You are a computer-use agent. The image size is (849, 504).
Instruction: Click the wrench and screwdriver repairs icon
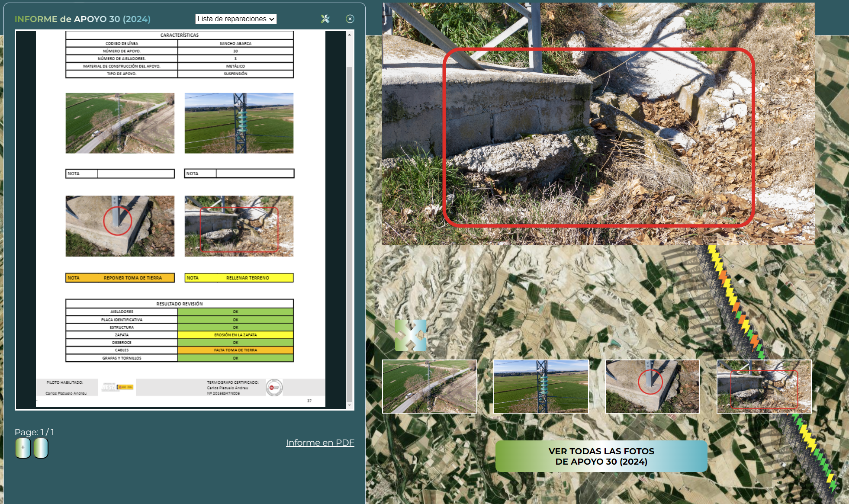click(325, 19)
